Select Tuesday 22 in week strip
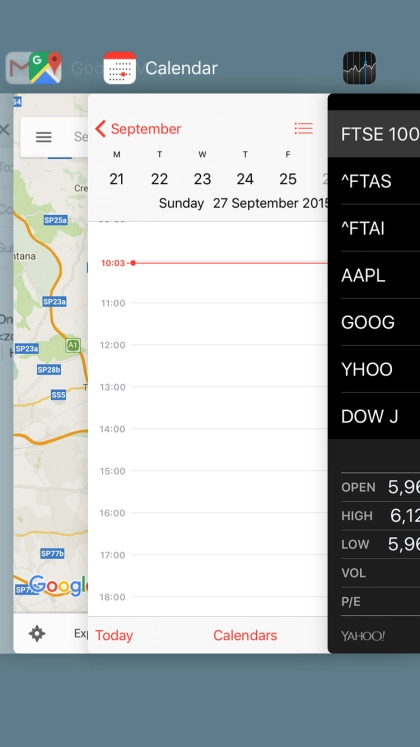This screenshot has width=420, height=747. tap(160, 179)
